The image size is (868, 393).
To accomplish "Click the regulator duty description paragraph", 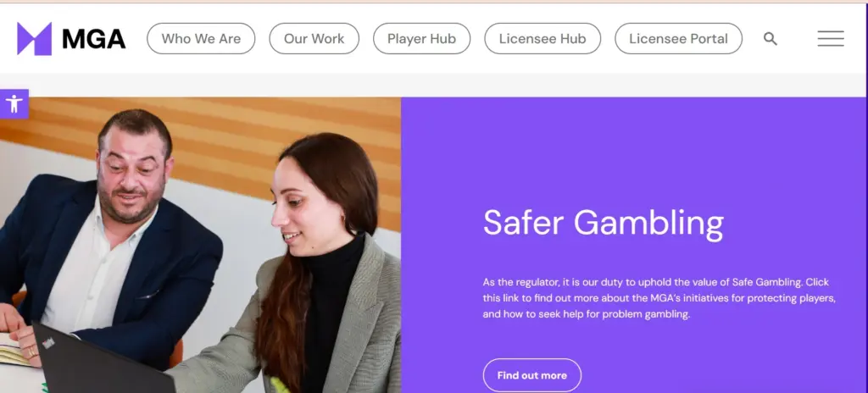I will 659,298.
